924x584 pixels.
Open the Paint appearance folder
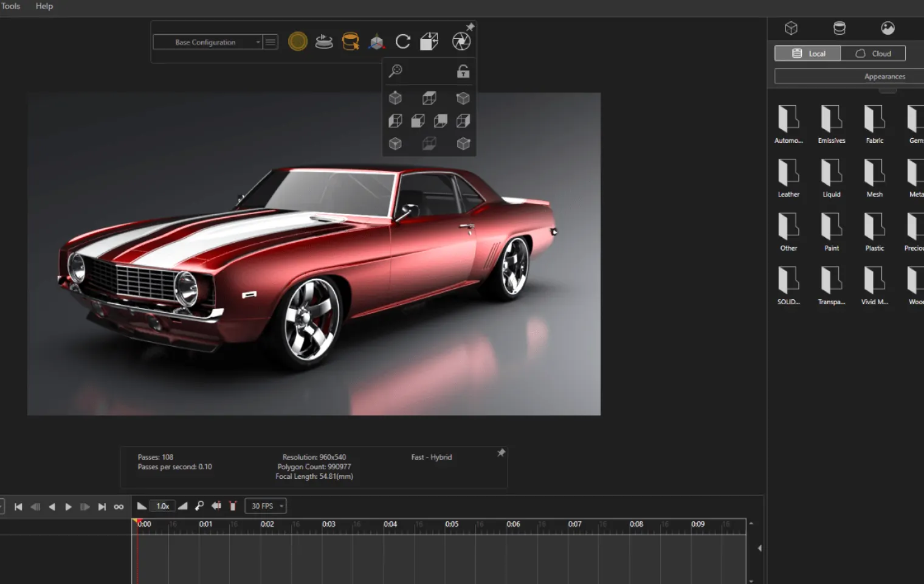coord(832,232)
